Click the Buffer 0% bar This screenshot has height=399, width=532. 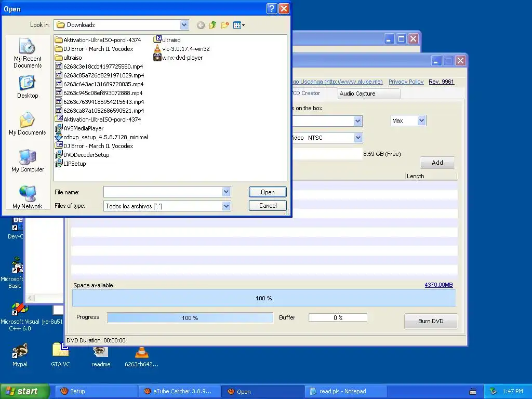tap(338, 317)
